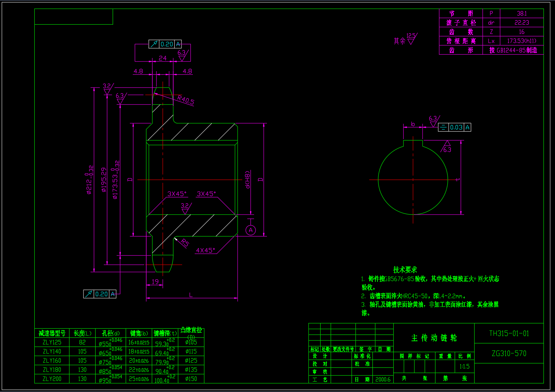Click the pitch value 38.1
Image resolution: width=555 pixels, height=392 pixels.
click(x=522, y=14)
